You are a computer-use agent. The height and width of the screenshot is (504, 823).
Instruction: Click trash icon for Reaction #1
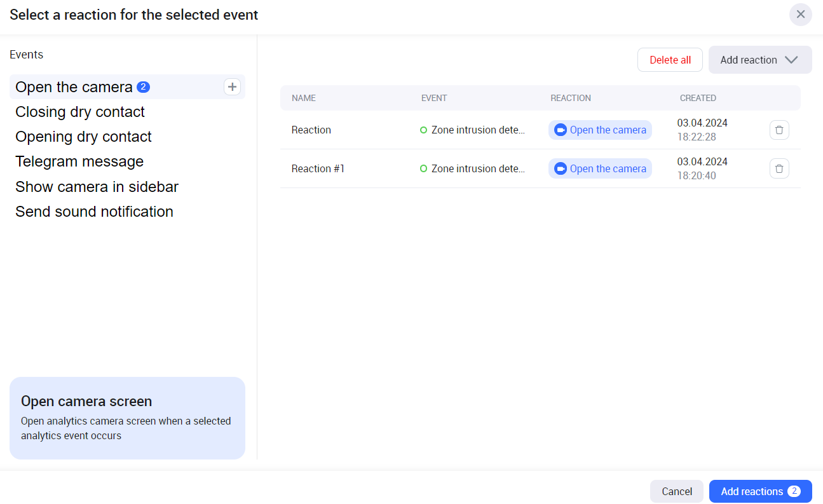pos(779,168)
